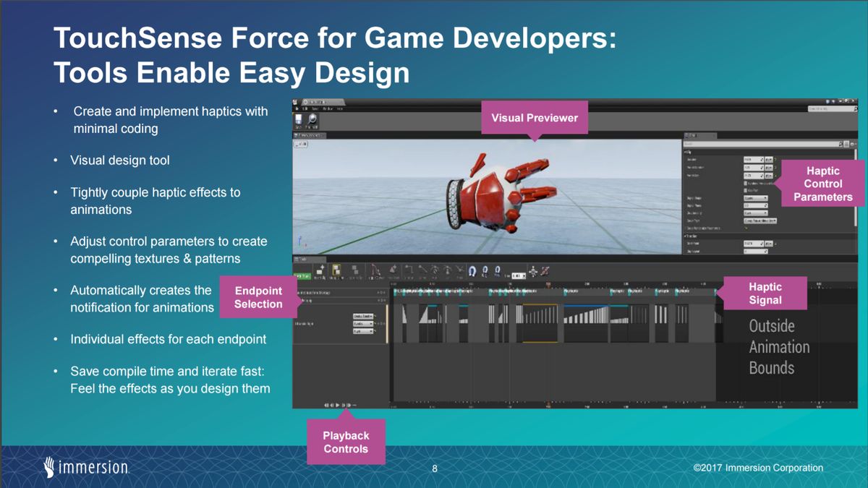Open the device type dropdown in the Details panel

(x=760, y=220)
